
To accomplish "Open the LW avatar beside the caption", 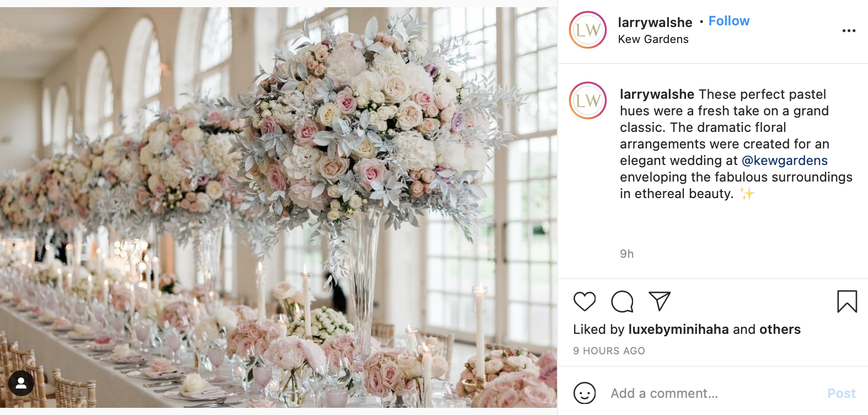I will 588,100.
